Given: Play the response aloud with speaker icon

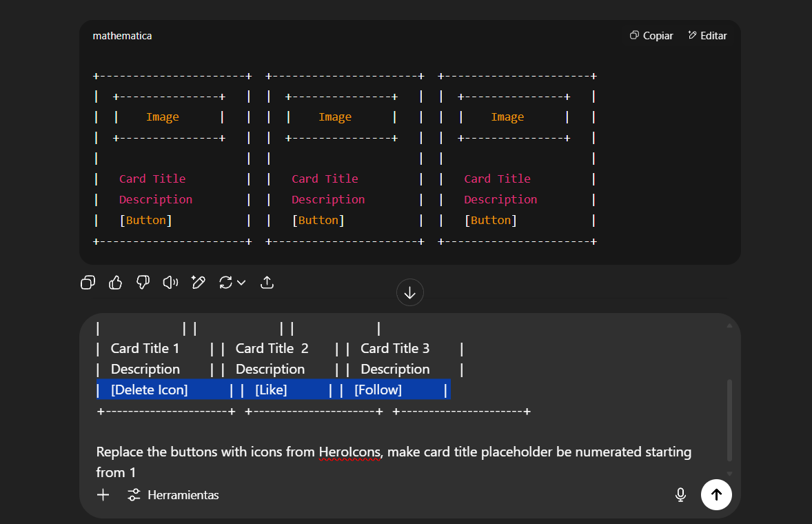Looking at the screenshot, I should (x=170, y=283).
